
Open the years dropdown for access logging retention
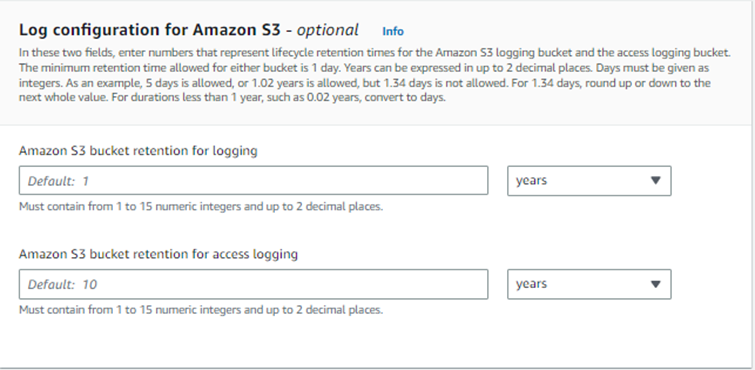click(x=589, y=284)
